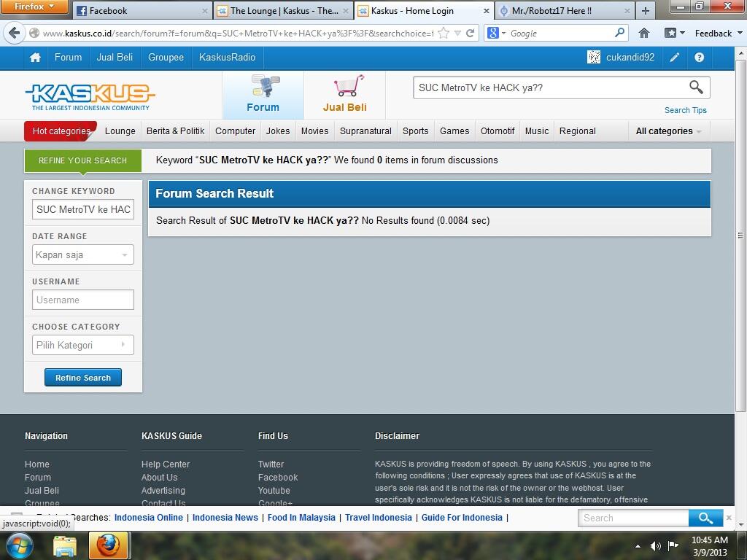Open the URL history dropdown arrow
747x560 pixels.
[457, 33]
